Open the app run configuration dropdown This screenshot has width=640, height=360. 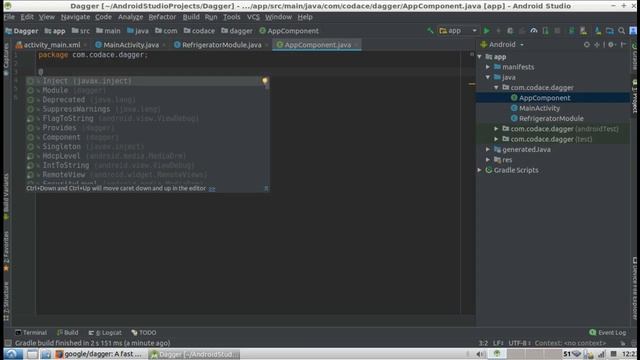[x=458, y=31]
